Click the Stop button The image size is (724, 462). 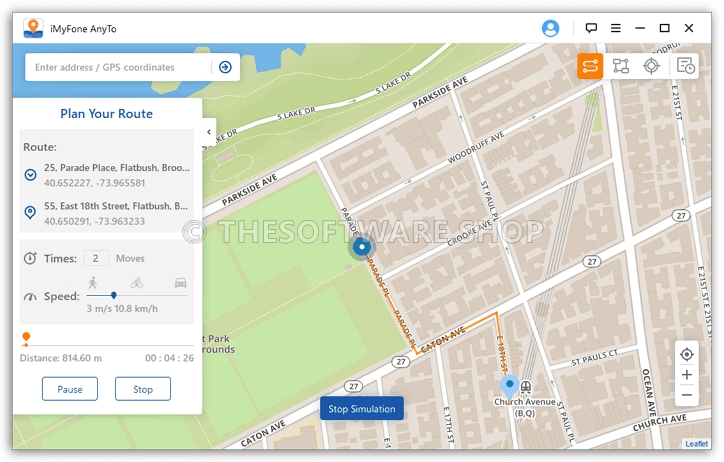(143, 389)
